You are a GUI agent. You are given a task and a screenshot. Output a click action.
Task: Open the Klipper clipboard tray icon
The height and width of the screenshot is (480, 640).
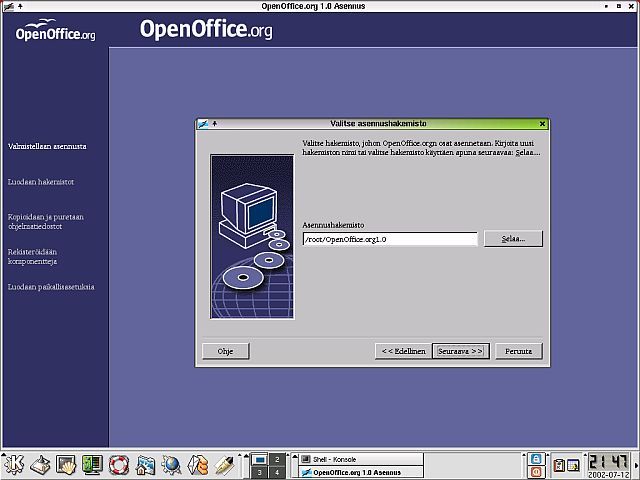559,466
